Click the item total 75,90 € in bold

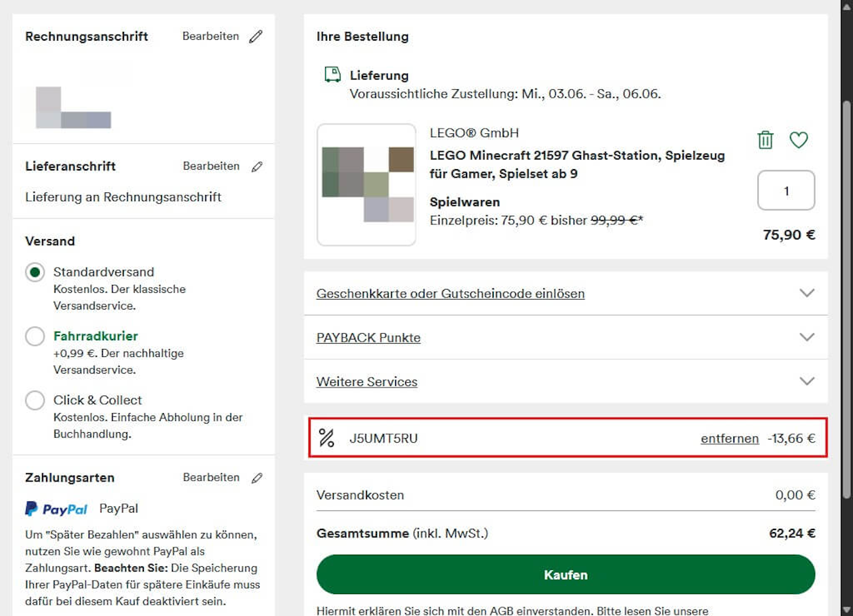coord(789,234)
